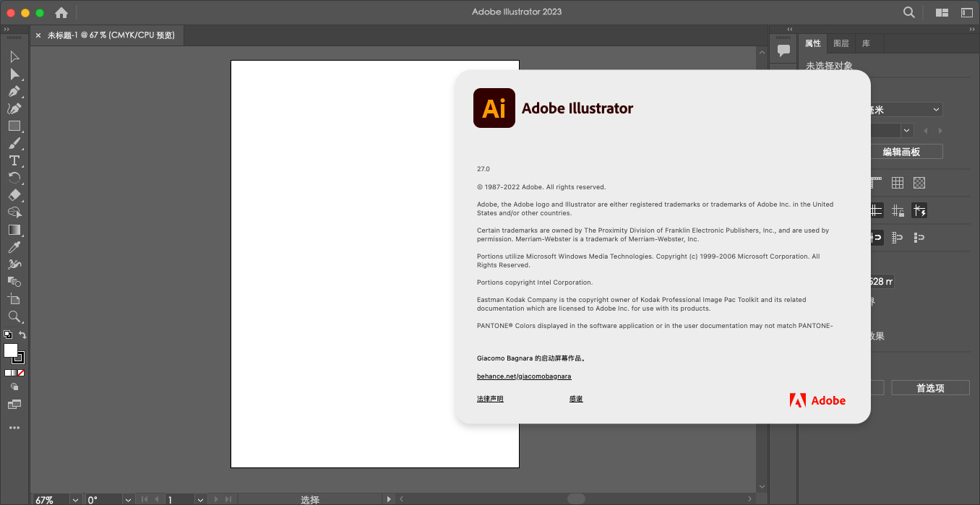Select the Curvature tool
Image resolution: width=980 pixels, height=505 pixels.
(14, 108)
